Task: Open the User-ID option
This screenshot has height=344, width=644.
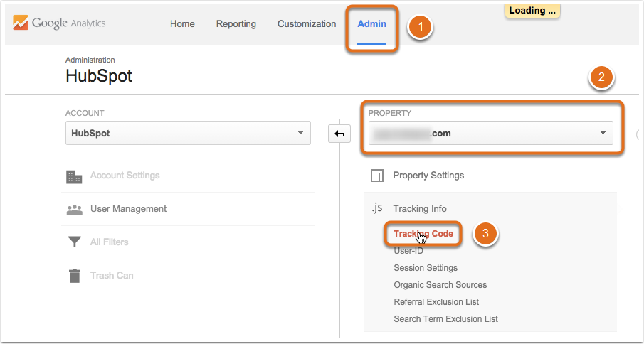Action: coord(408,251)
